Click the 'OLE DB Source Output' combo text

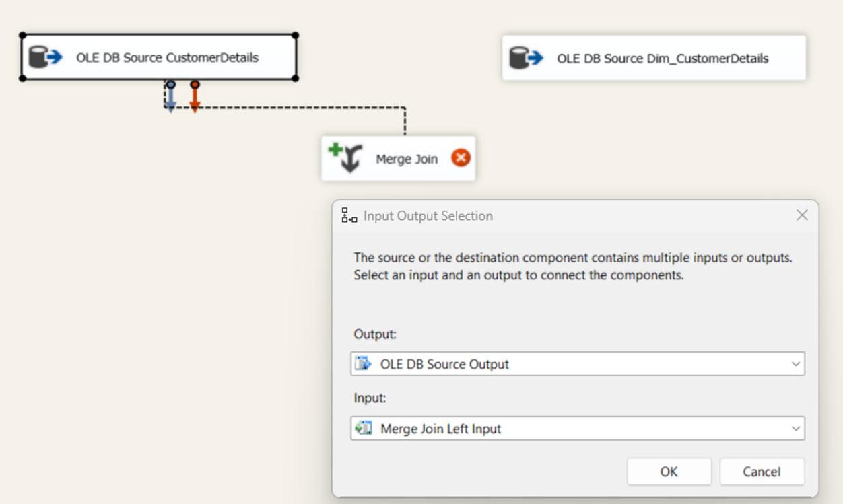pyautogui.click(x=444, y=364)
